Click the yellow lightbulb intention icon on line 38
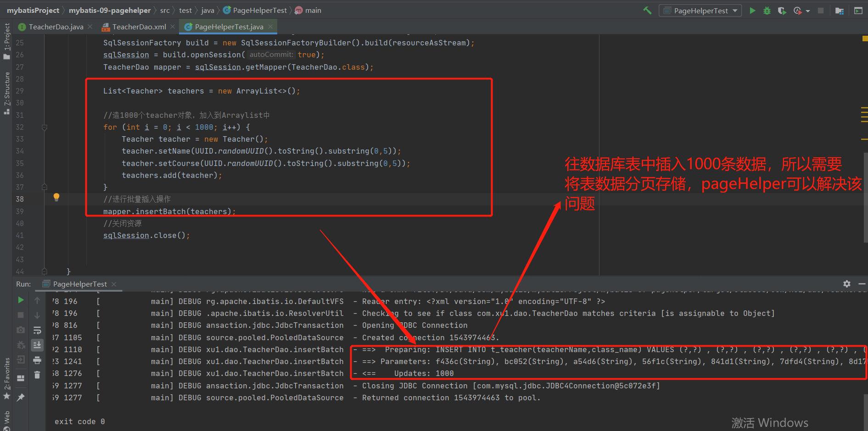 point(56,197)
